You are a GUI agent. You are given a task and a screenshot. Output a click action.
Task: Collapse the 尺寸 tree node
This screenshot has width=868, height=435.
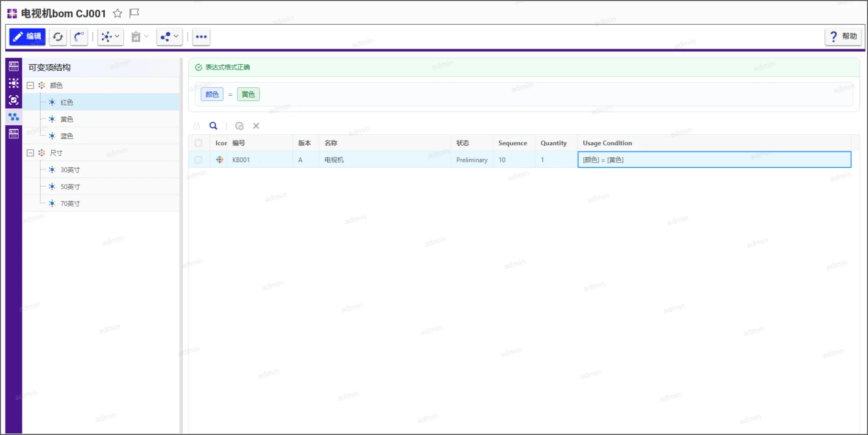click(x=30, y=153)
